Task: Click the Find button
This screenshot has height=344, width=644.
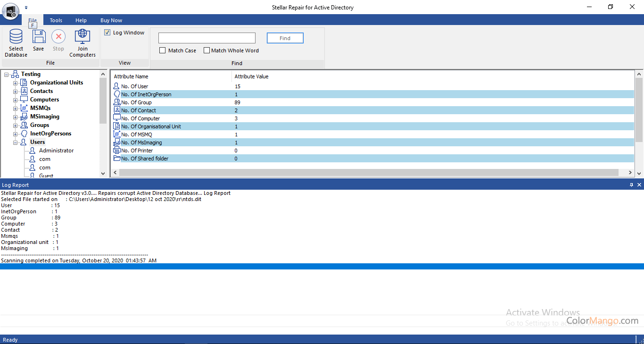Action: pyautogui.click(x=285, y=38)
